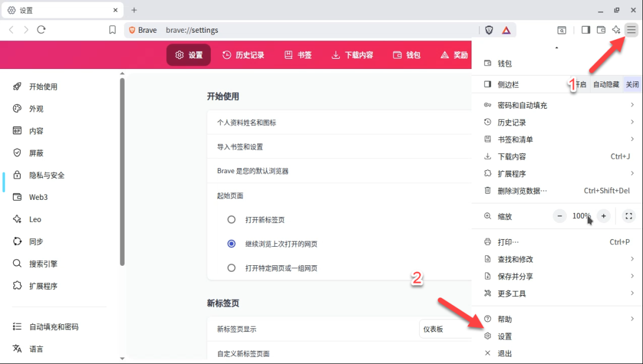Expand 更多工具 submenu

point(557,293)
